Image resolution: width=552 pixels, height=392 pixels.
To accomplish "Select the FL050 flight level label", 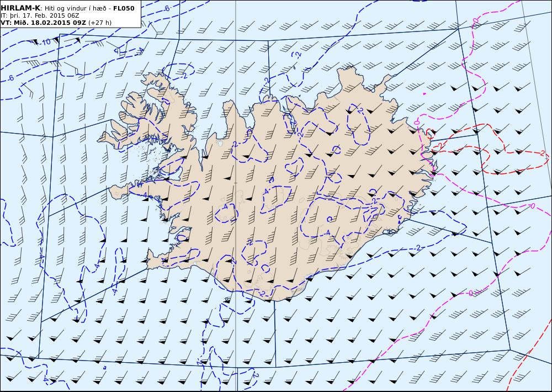I will 124,8.
